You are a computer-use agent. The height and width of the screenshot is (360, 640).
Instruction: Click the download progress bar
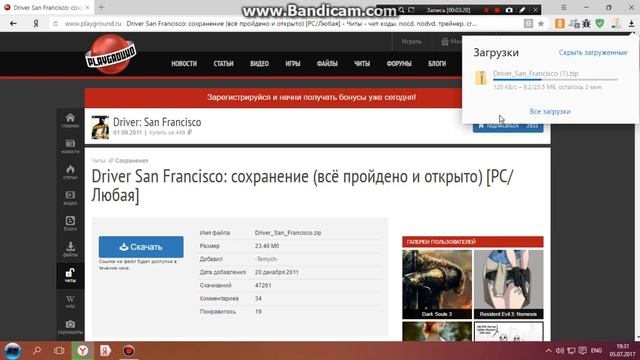click(556, 80)
